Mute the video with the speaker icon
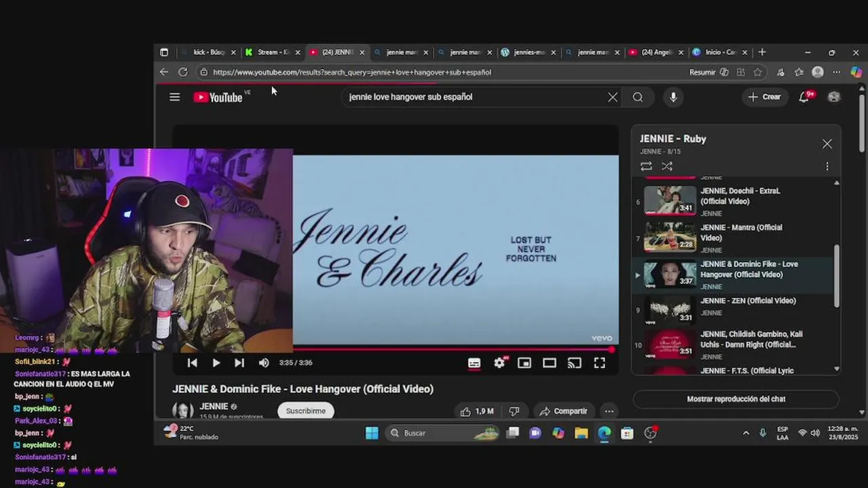 (264, 363)
